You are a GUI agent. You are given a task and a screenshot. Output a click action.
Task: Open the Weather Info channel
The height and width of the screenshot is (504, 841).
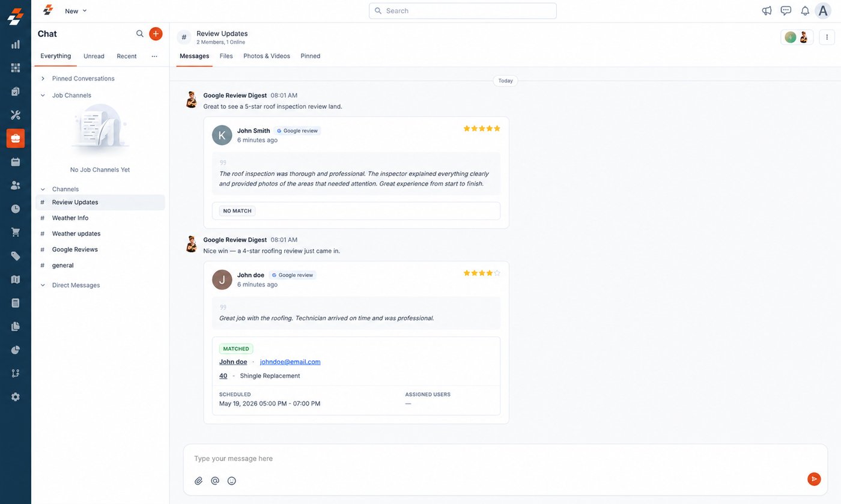point(100,218)
